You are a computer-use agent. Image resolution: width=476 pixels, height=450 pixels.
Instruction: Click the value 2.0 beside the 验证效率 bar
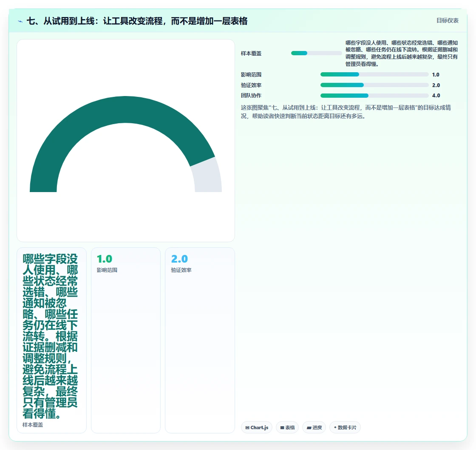(436, 85)
